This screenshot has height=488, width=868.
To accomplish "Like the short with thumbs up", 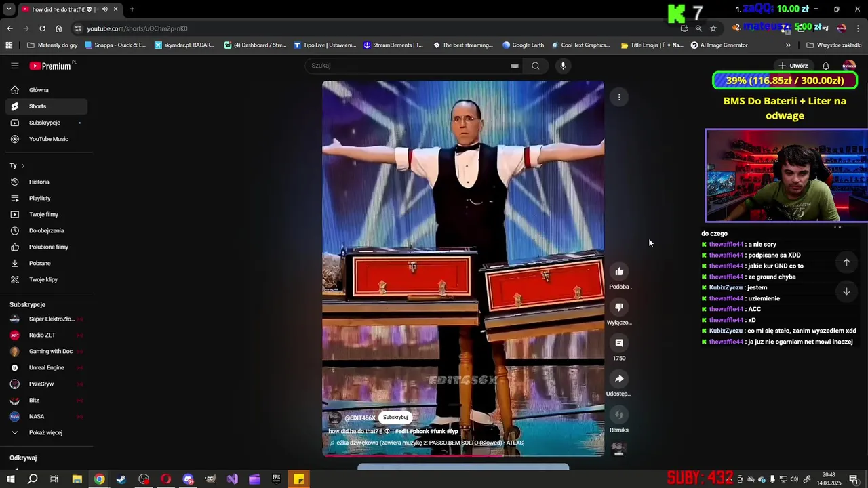I will (619, 272).
